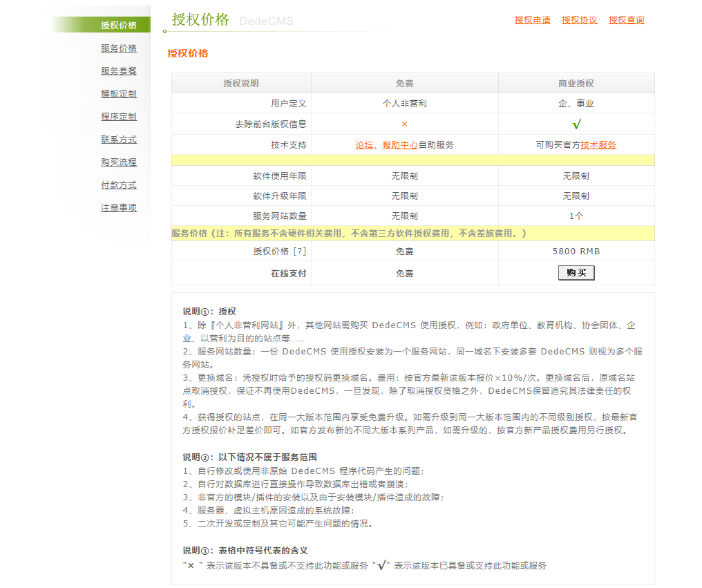Click heading 说明③：表格中符号代表的含义
This screenshot has width=702, height=588.
[x=245, y=551]
